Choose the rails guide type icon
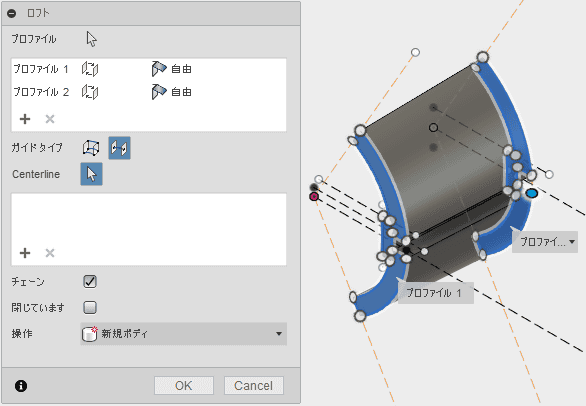This screenshot has height=406, width=586. (x=91, y=148)
